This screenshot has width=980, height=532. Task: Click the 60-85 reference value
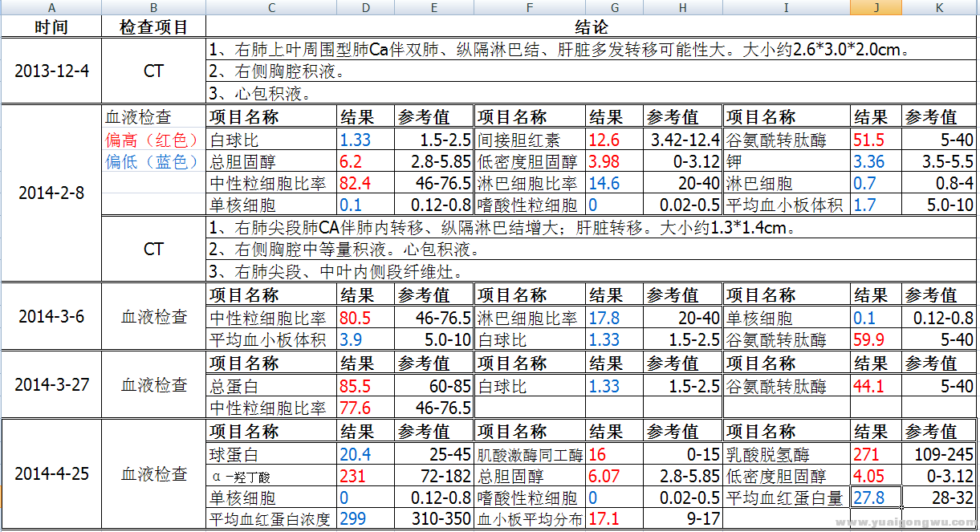434,385
